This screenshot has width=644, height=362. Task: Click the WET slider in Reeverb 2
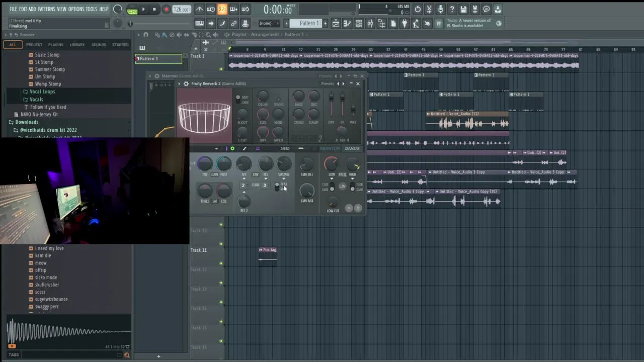[353, 108]
